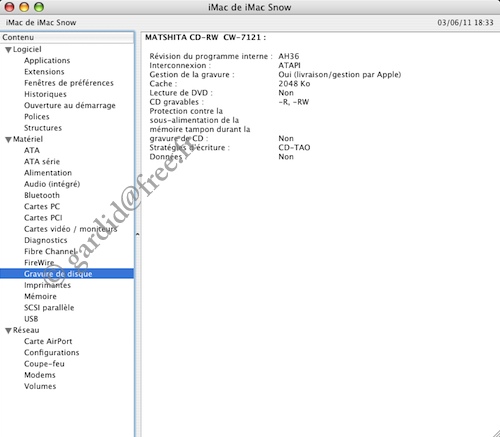Viewport: 500px width, 437px height.
Task: Click the -R, -RW burnable CD value
Action: coord(294,102)
